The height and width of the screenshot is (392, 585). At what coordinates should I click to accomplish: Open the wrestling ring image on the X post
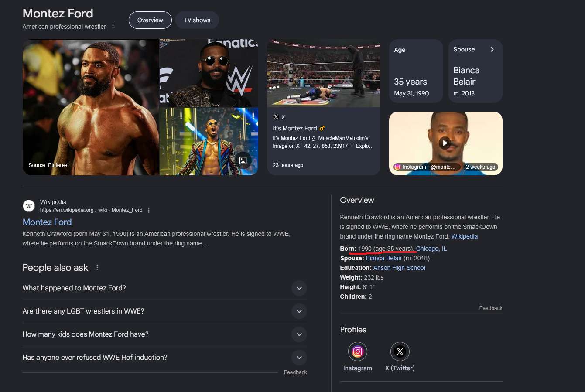pos(324,73)
